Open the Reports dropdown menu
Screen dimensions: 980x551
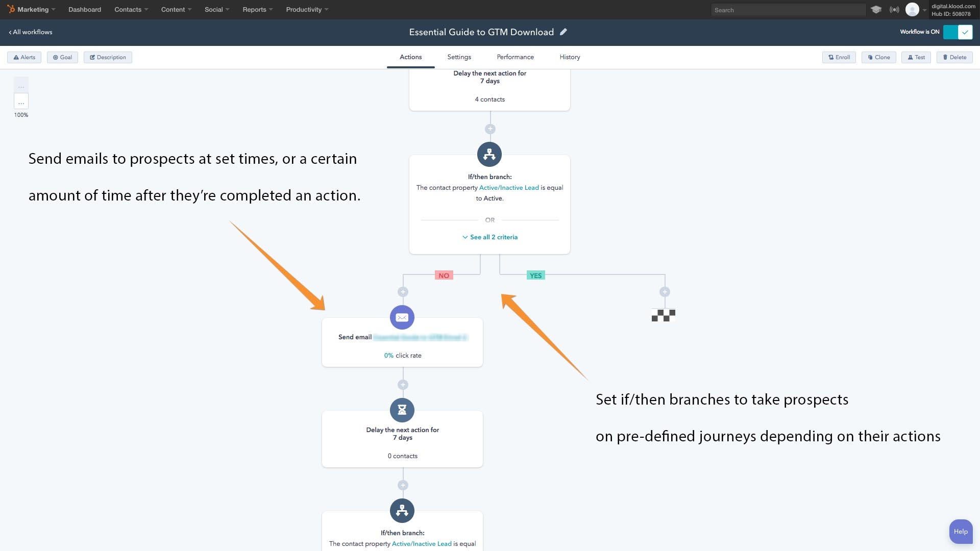(257, 10)
